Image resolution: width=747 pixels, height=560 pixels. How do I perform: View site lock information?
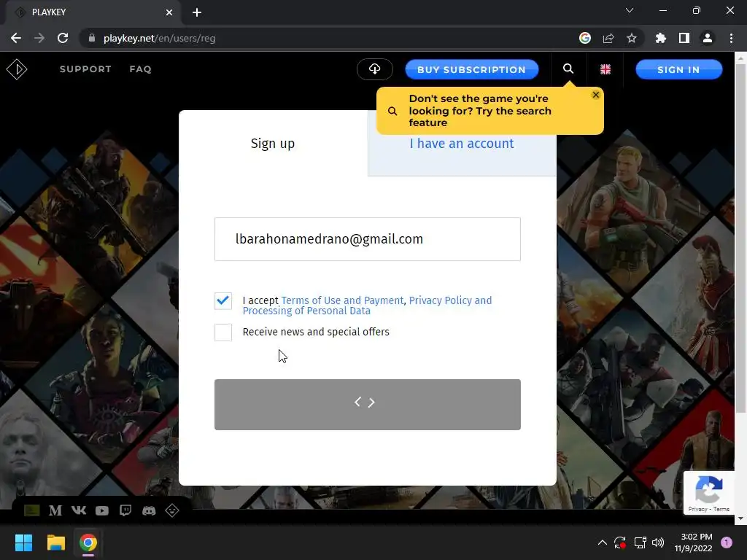(x=92, y=38)
